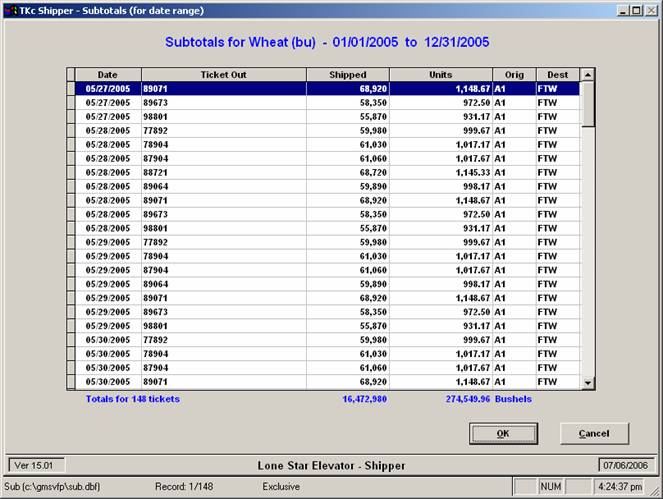Minimize the TKc Shipper window

pyautogui.click(x=622, y=9)
